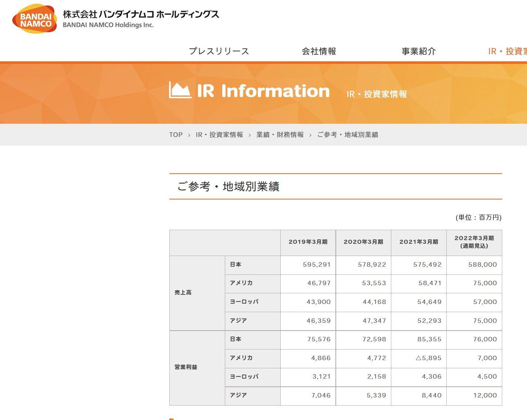527x420 pixels.
Task: Select the value 44,168
Action: [374, 302]
